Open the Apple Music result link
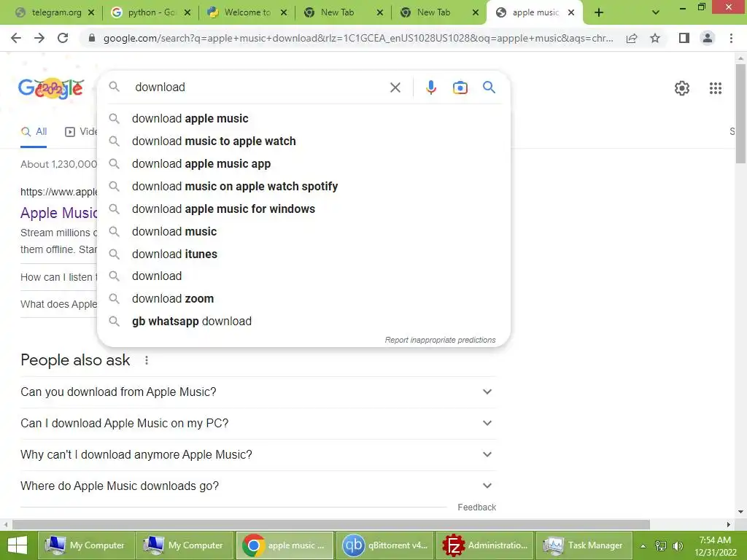 (x=58, y=213)
